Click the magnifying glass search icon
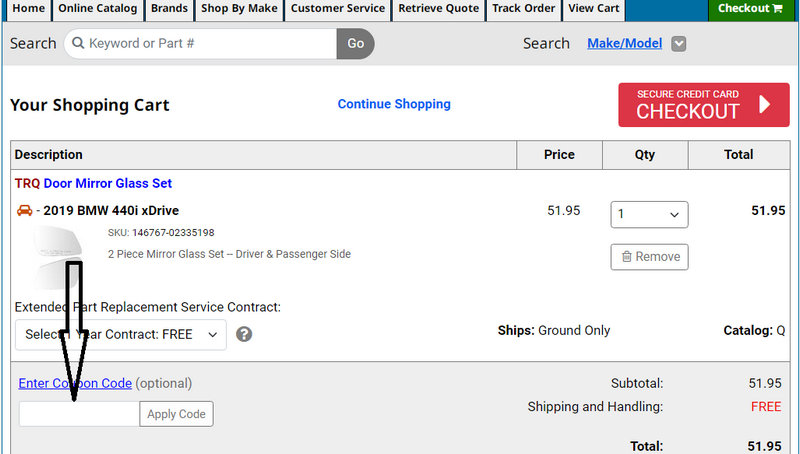Viewport: 800px width, 454px height. pyautogui.click(x=76, y=44)
